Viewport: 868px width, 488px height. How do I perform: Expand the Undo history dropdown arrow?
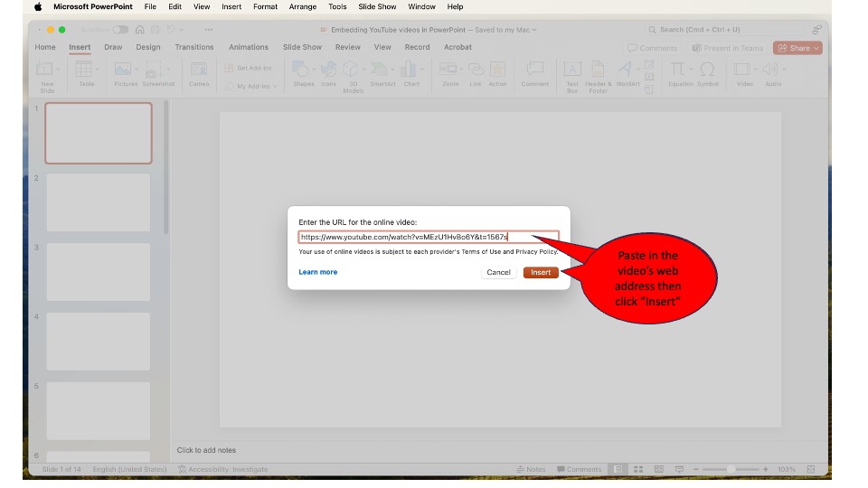pyautogui.click(x=182, y=30)
